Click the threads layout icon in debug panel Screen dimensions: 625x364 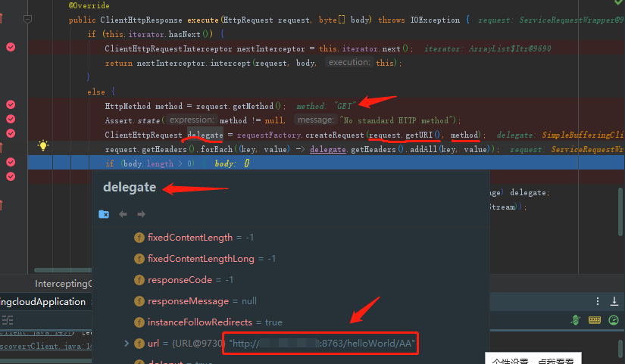pos(7,320)
